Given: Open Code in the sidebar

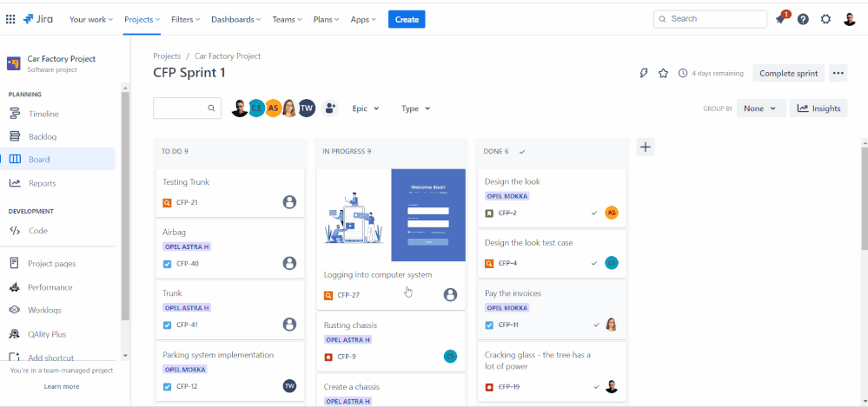Looking at the screenshot, I should 57,231.
